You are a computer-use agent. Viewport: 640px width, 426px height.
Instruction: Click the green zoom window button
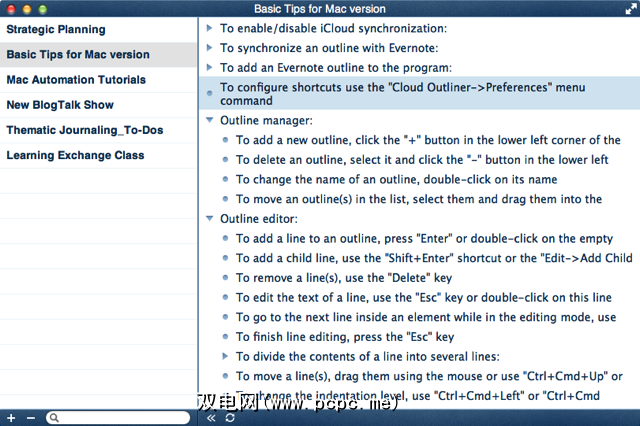point(42,9)
